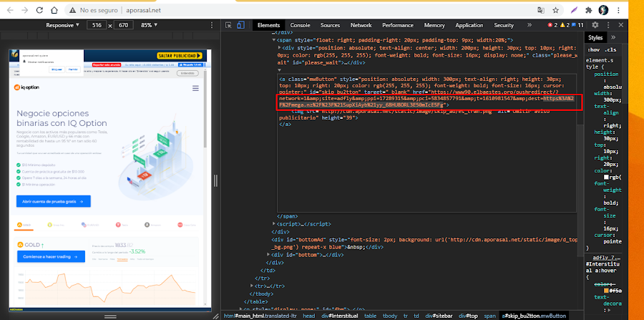The width and height of the screenshot is (644, 320).
Task: Click 'Comience a hacer trading' button
Action: pyautogui.click(x=51, y=257)
